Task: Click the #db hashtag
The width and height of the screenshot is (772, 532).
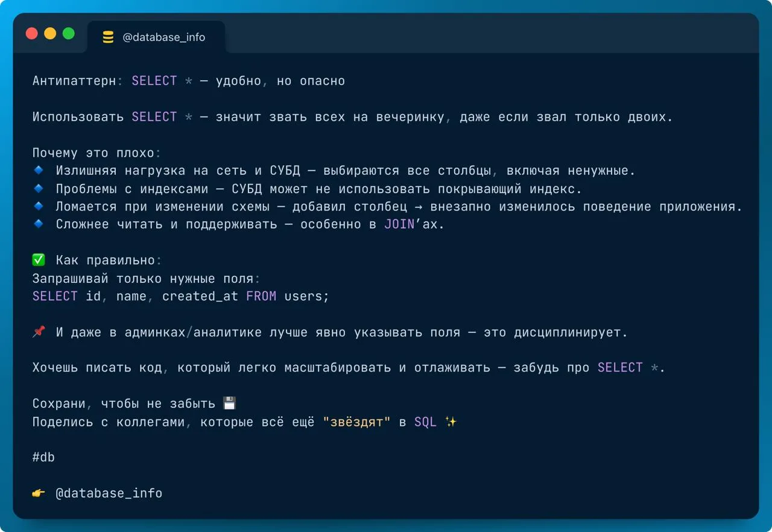Action: (43, 457)
